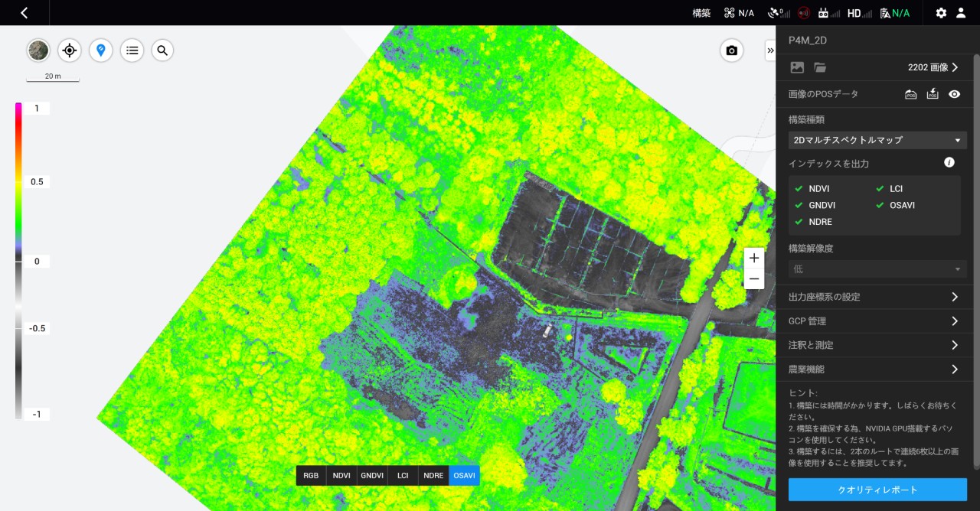Open the map layer thumbnail switcher
980x511 pixels.
[x=38, y=50]
